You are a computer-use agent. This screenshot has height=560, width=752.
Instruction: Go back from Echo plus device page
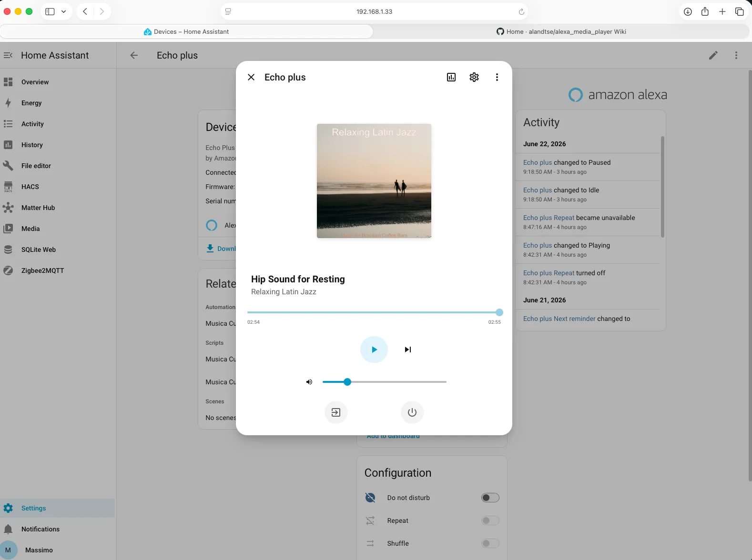tap(134, 55)
